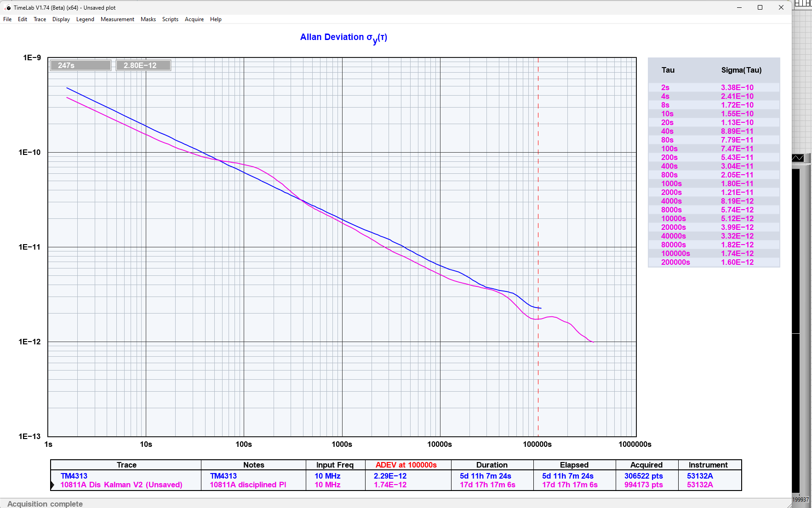Click the 200000s tau row
This screenshot has width=812, height=508.
point(714,262)
